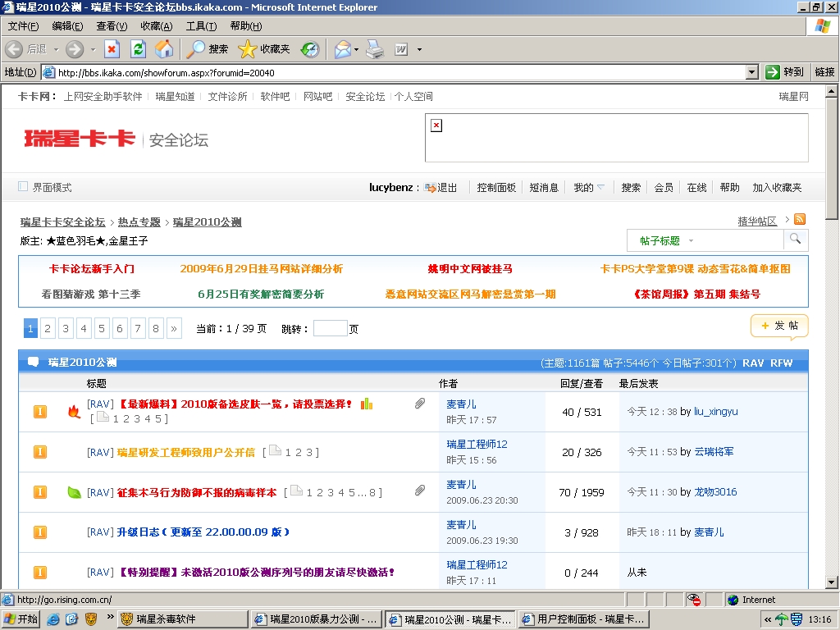Go to the Home page icon

click(x=164, y=49)
